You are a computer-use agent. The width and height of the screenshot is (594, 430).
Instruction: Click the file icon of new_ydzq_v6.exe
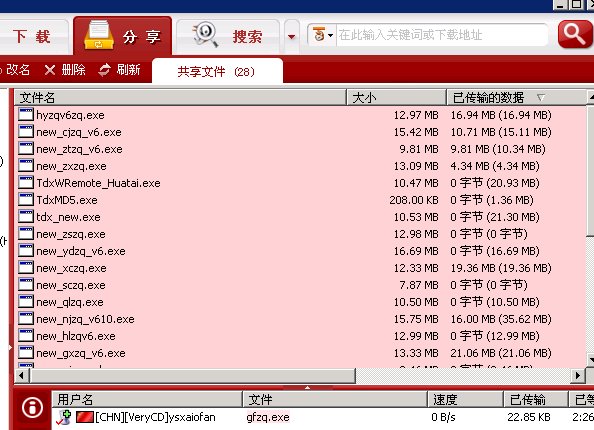[x=26, y=250]
